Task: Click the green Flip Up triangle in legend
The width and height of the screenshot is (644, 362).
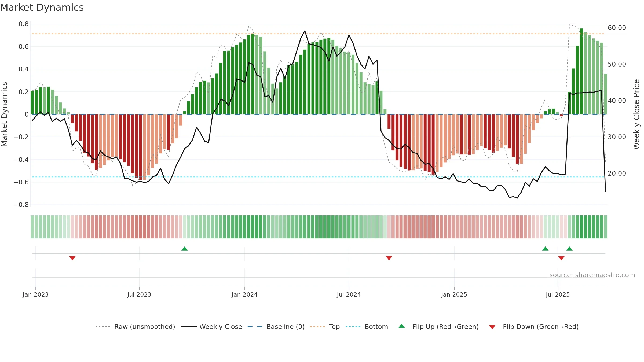Action: (x=402, y=326)
